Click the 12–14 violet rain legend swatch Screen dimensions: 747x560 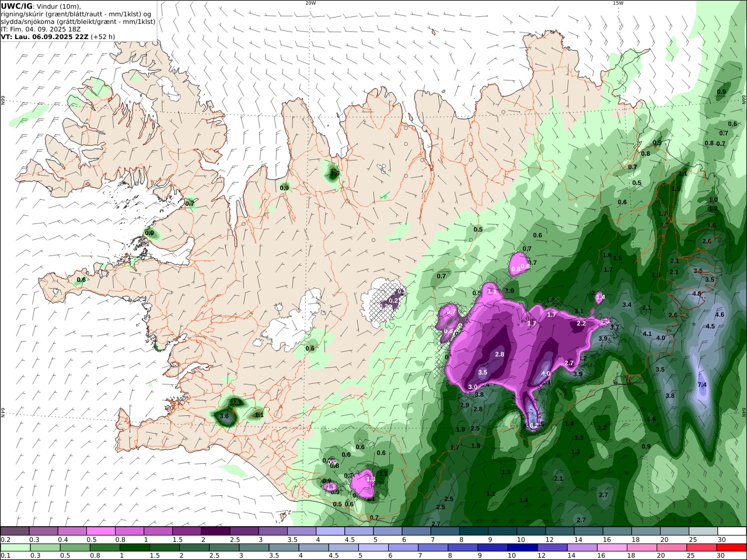553,548
